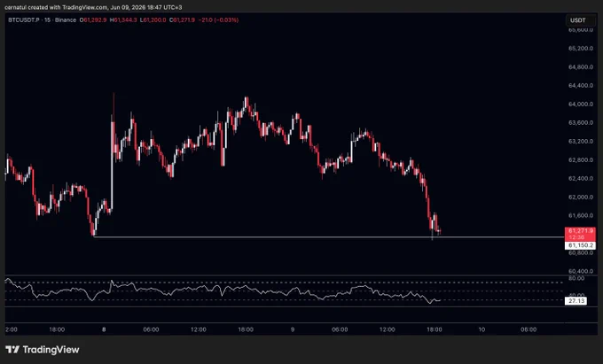The width and height of the screenshot is (603, 364).
Task: Click the 63,200.0 price scale label
Action: (581, 142)
